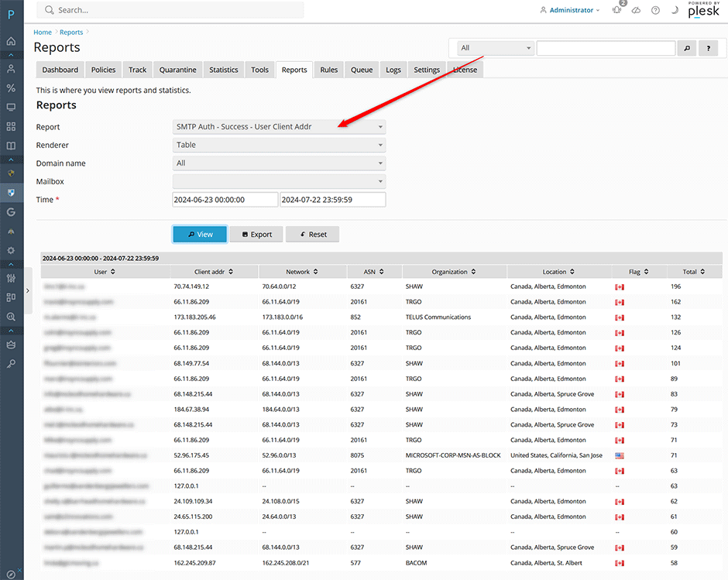
Task: Click the end time field 2024-07-22
Action: tap(333, 200)
